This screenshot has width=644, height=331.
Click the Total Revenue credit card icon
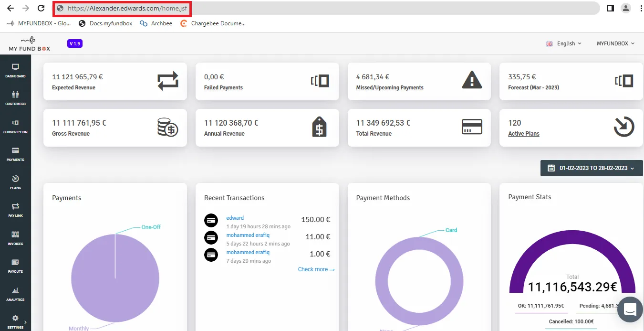(x=472, y=127)
